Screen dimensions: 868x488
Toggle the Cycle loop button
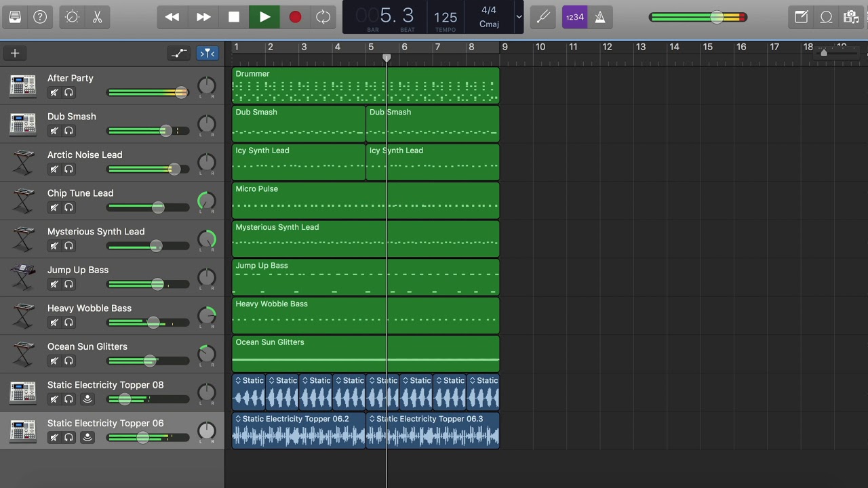[323, 17]
